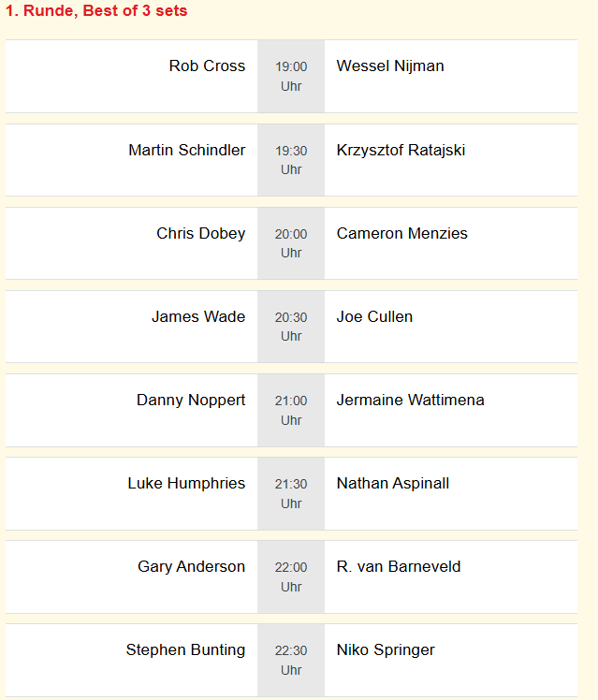598x700 pixels.
Task: Open Stephen Bunting's name
Action: pyautogui.click(x=185, y=650)
